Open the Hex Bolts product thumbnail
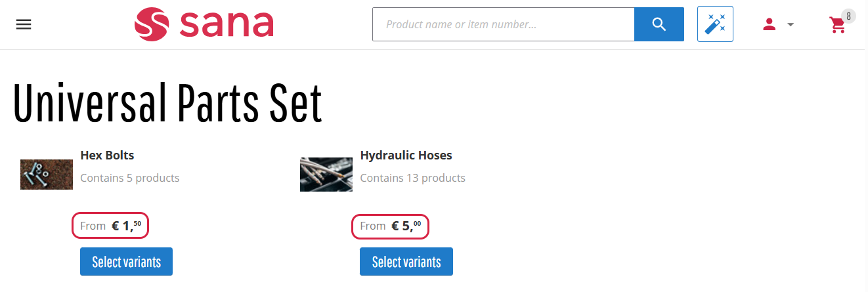The image size is (868, 292). 46,175
